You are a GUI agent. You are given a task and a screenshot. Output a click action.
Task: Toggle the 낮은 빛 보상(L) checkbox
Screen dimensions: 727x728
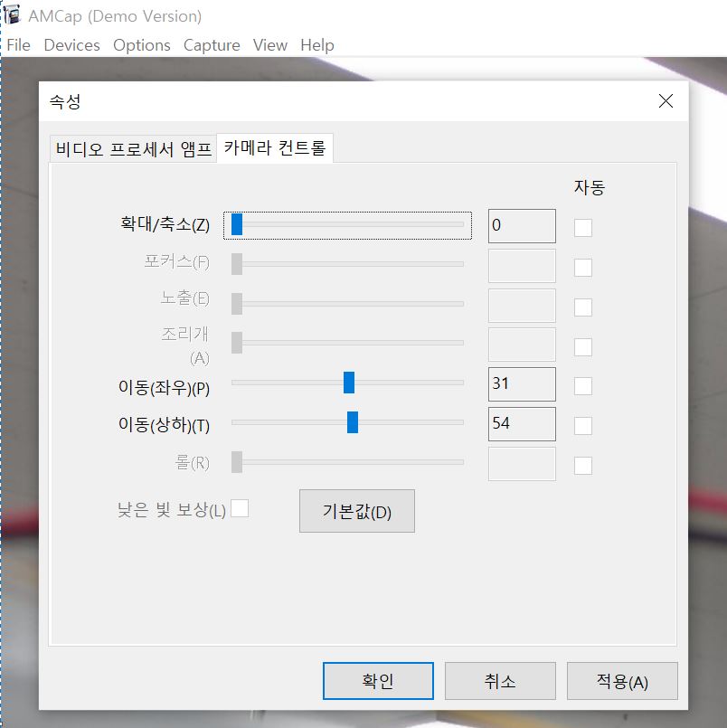[240, 508]
